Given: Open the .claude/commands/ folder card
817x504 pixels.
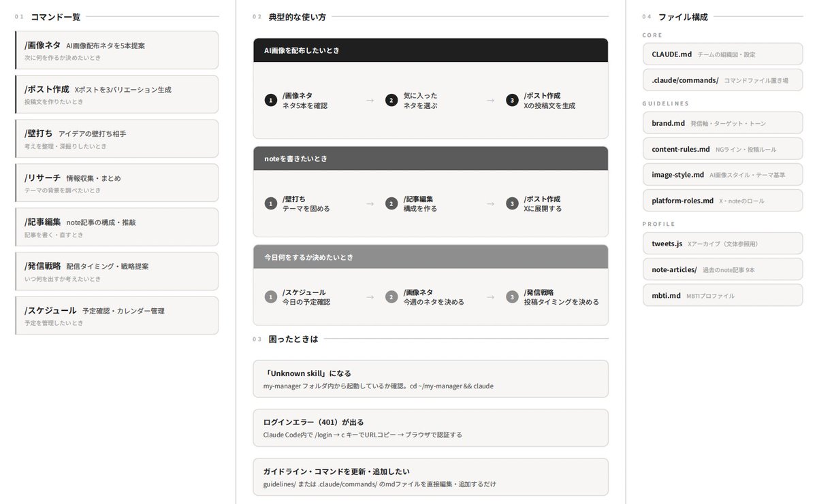Looking at the screenshot, I should click(x=722, y=80).
